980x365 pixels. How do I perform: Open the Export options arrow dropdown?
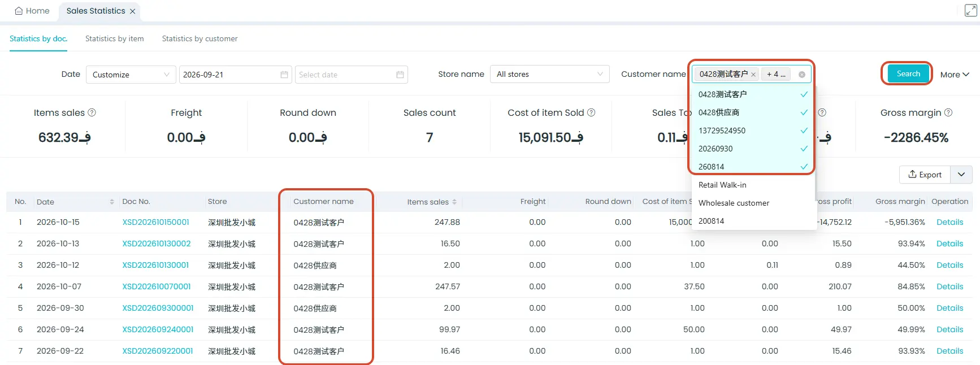[x=961, y=175]
